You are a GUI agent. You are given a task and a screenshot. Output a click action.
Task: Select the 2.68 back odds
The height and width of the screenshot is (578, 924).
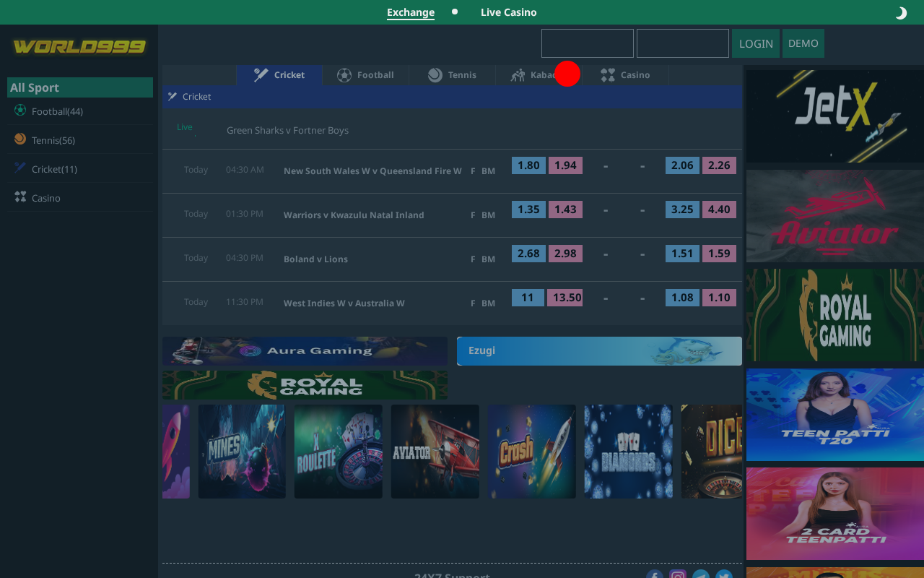(x=528, y=254)
